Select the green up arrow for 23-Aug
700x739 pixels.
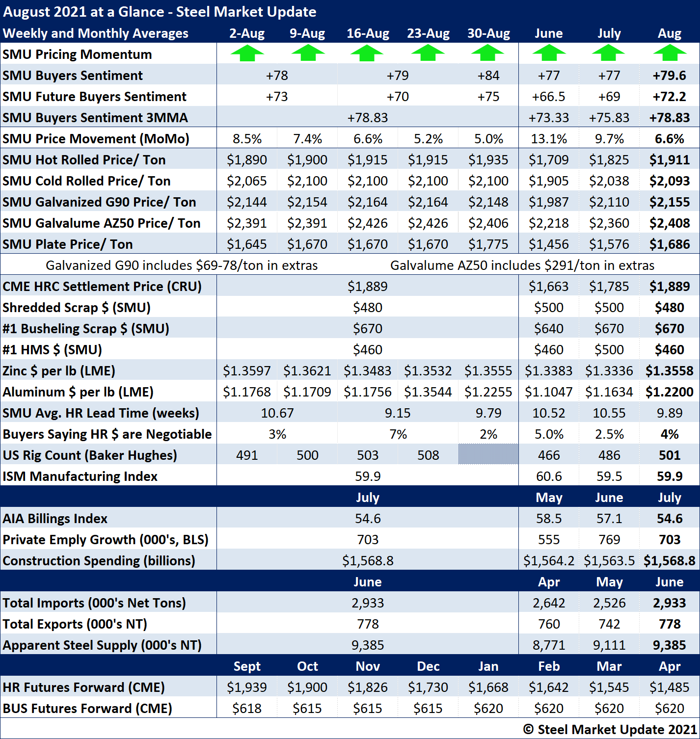click(x=428, y=53)
